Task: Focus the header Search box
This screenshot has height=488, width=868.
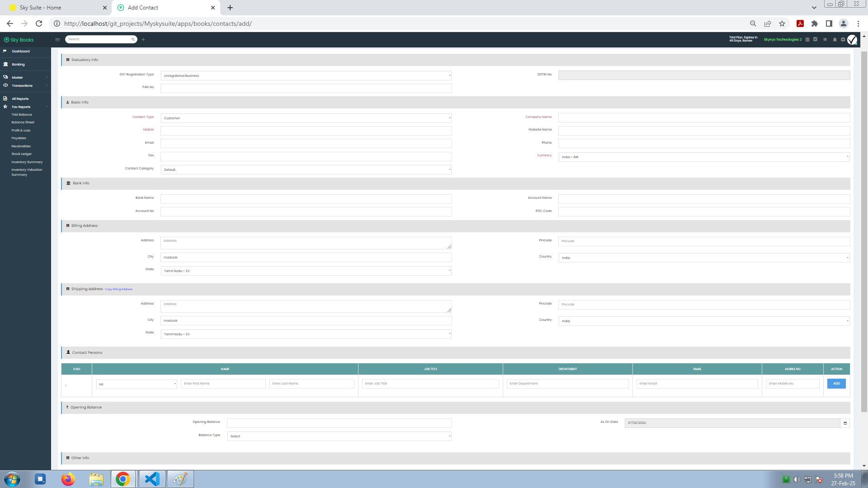Action: tap(98, 39)
